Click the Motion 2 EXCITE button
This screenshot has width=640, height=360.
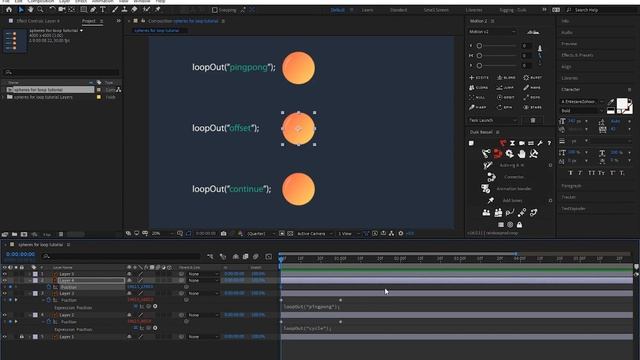click(479, 78)
